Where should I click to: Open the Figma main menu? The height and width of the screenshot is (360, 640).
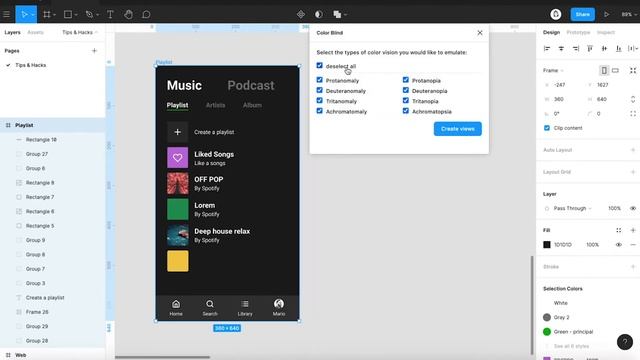[x=6, y=14]
